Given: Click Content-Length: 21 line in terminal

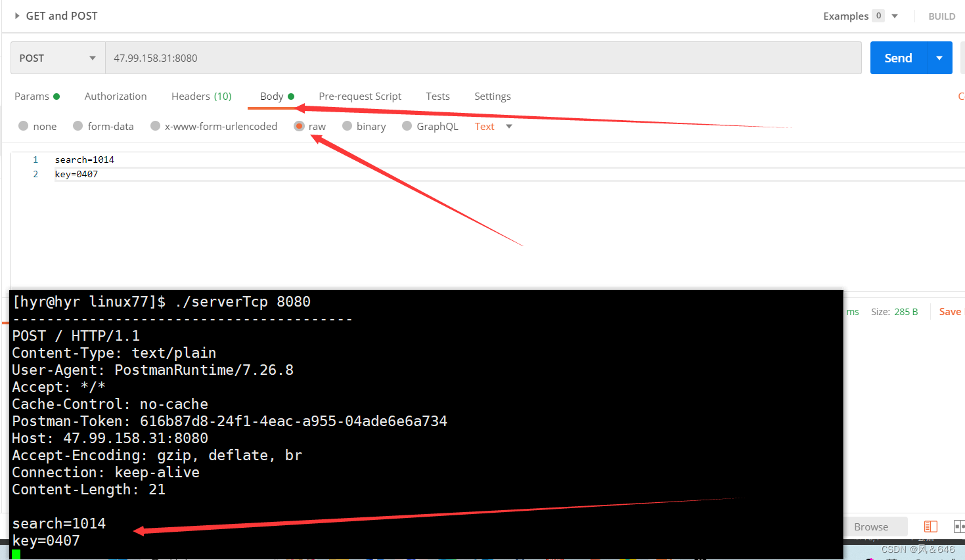Looking at the screenshot, I should [x=89, y=490].
